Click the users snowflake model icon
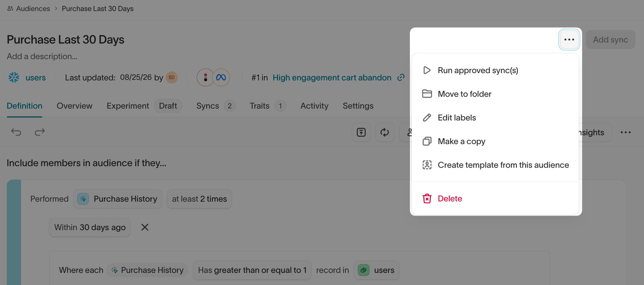644x285 pixels. click(x=14, y=77)
